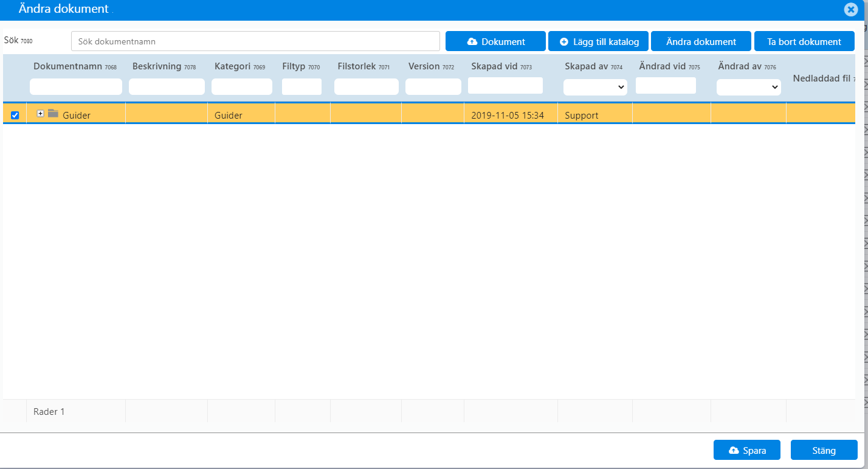868x469 pixels.
Task: Click the Version filter field
Action: pyautogui.click(x=433, y=86)
